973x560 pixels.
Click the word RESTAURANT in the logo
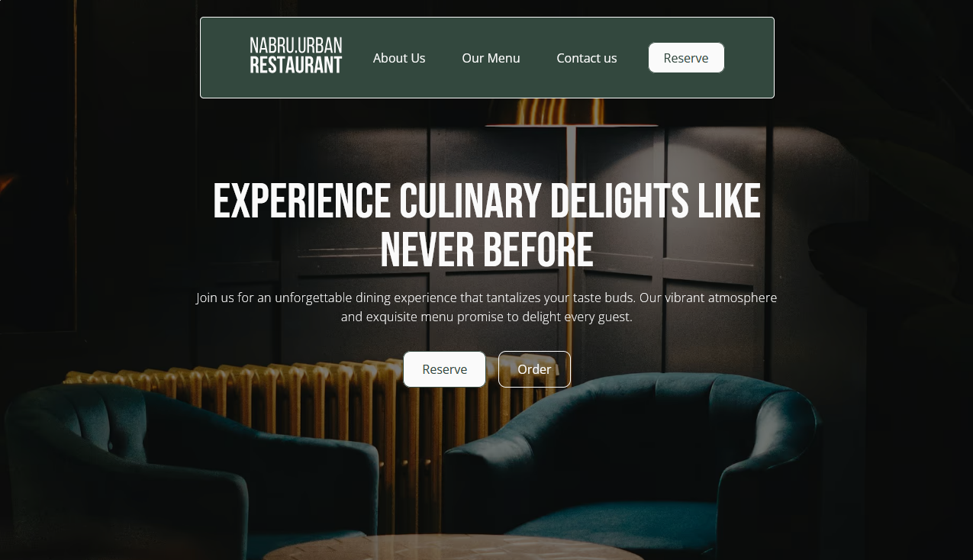[296, 65]
